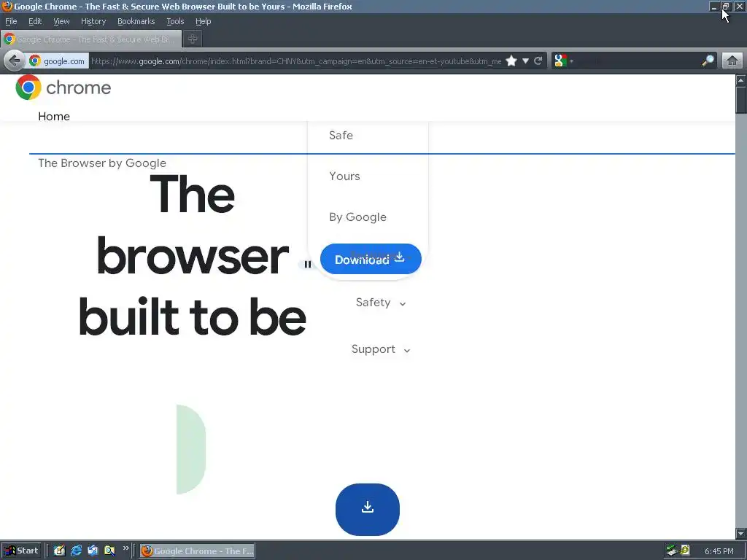Click the round download button at the bottom
The width and height of the screenshot is (747, 560).
(368, 509)
